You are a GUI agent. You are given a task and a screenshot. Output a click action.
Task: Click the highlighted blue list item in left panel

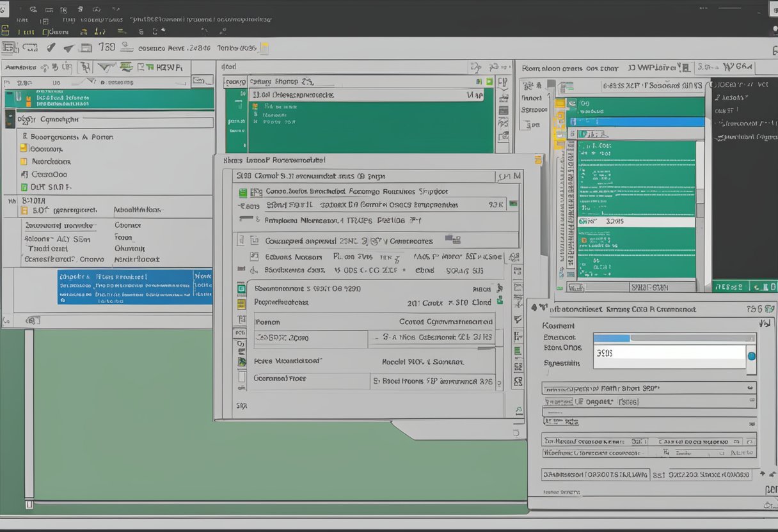coord(134,286)
